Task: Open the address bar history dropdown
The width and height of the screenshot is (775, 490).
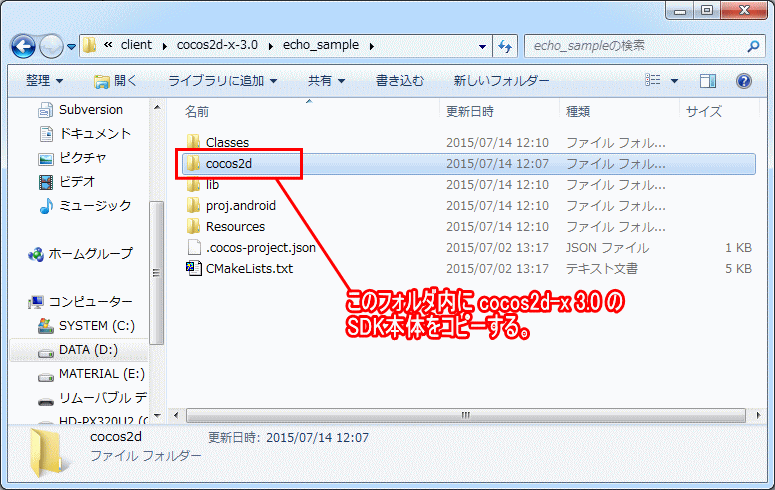Action: (482, 46)
